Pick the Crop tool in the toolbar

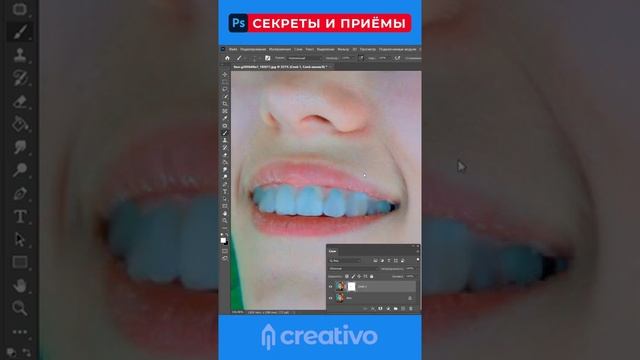[x=225, y=104]
